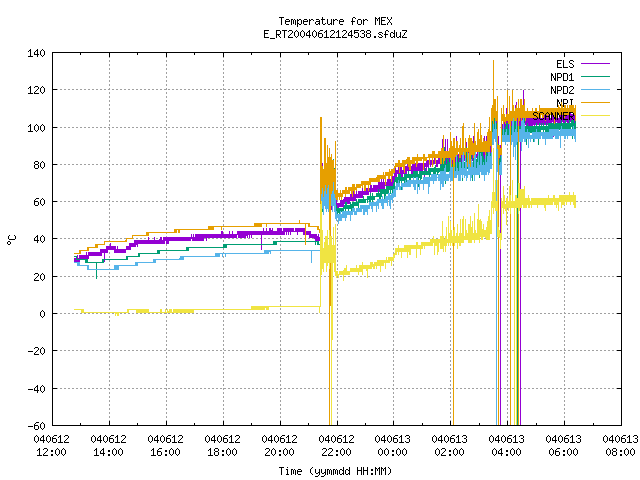Click the filename 'E_RT20040612124538.sfduZ' subtitle

(335, 34)
